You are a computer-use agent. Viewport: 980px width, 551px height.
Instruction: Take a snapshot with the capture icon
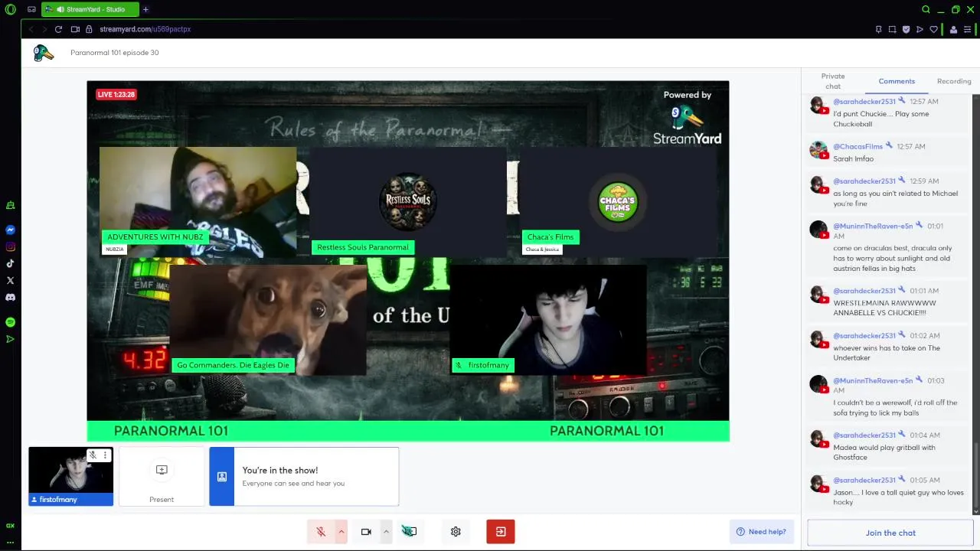pos(892,29)
